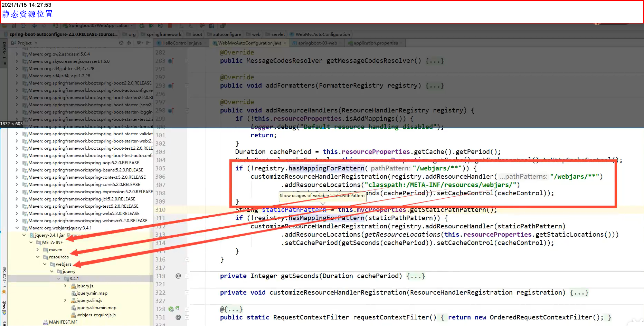This screenshot has height=326, width=644.
Task: Click the springframework breadcrumb
Action: 161,34
